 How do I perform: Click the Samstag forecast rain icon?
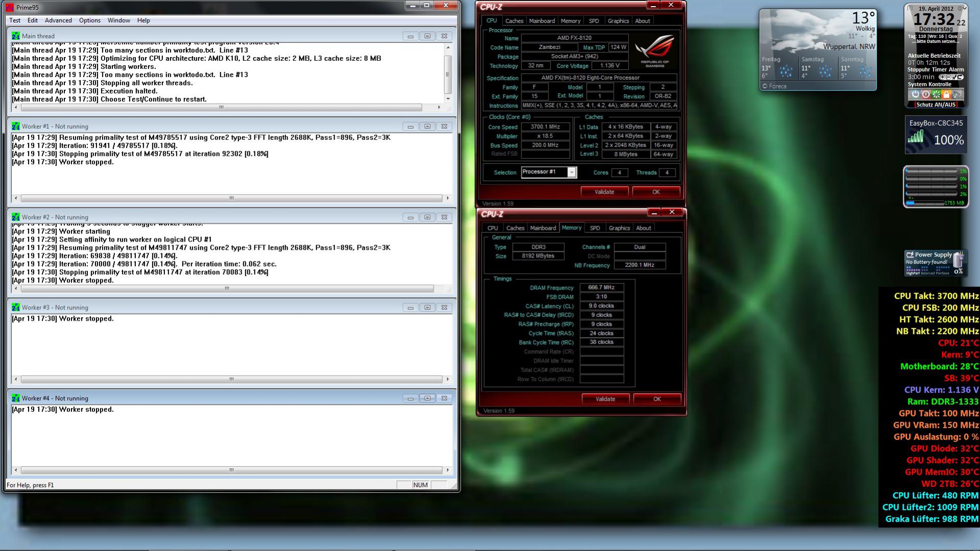click(x=826, y=71)
